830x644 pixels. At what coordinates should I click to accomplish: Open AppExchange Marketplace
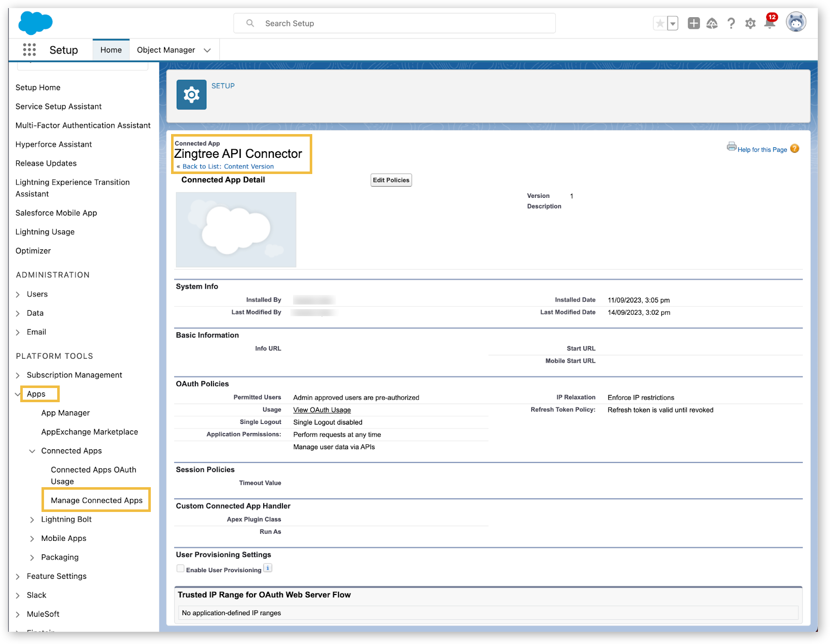90,432
